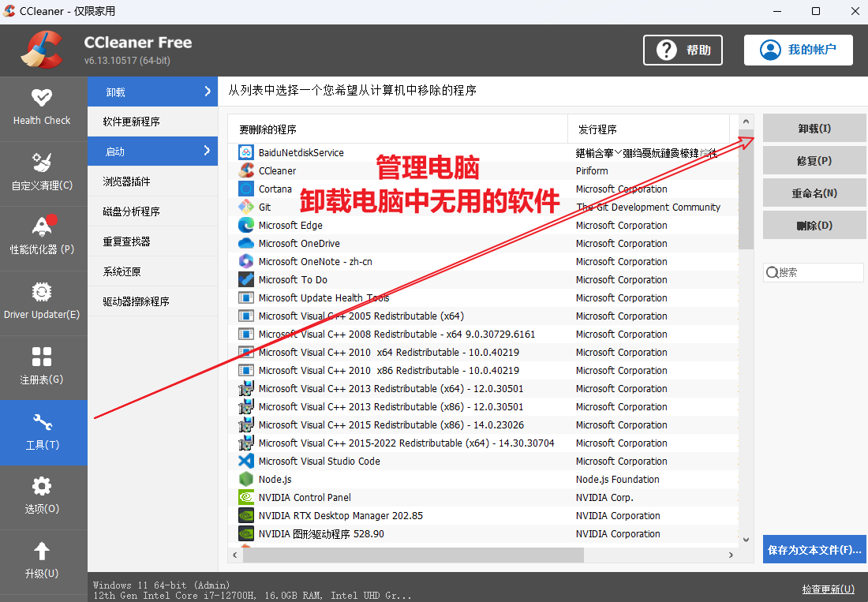Screen dimensions: 868x602
Task: Select the BaiduNetdiskService program icon
Action: [x=245, y=152]
